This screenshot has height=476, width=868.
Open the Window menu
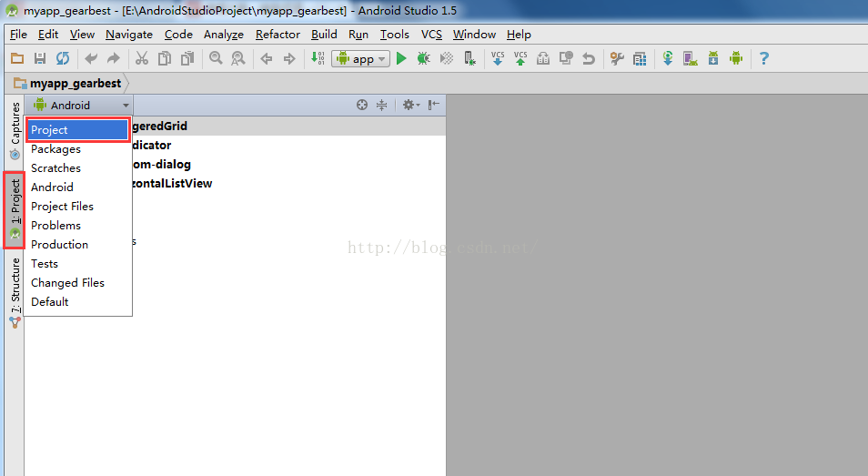[x=474, y=35]
